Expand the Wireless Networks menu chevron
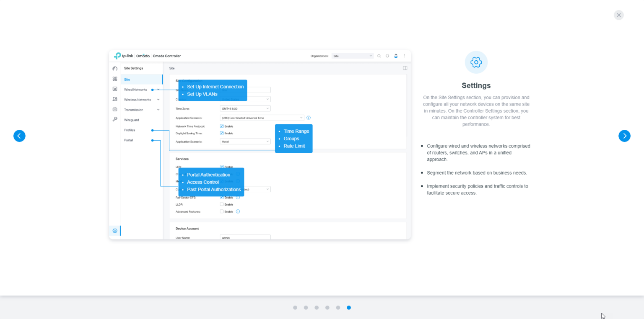644x319 pixels. tap(158, 100)
